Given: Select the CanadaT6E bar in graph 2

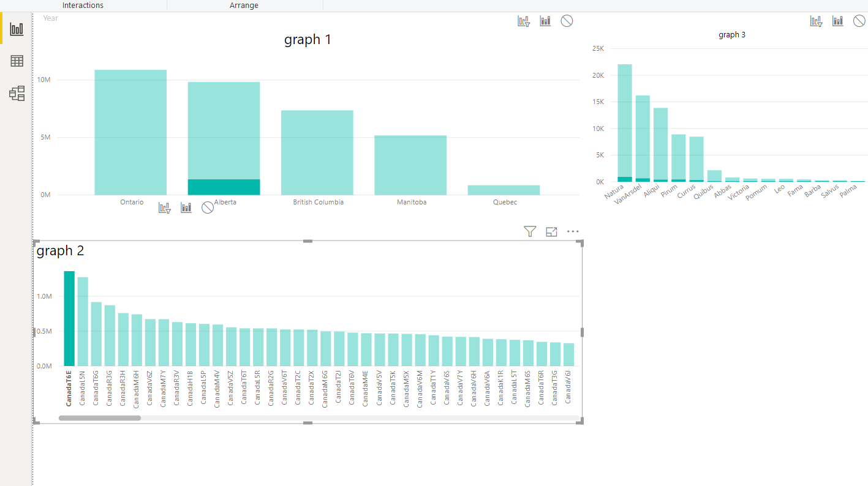Looking at the screenshot, I should coord(69,318).
